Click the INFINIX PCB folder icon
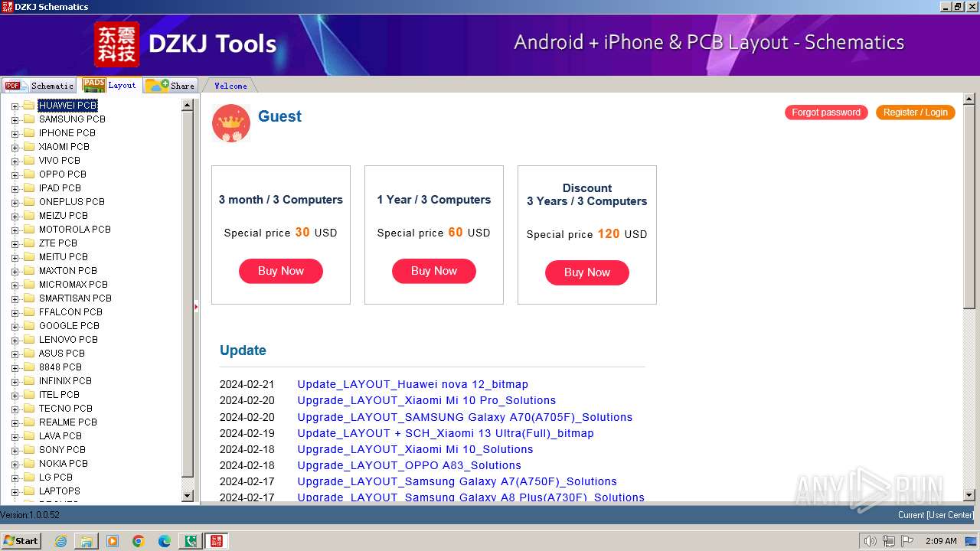The height and width of the screenshot is (551, 980). tap(29, 380)
